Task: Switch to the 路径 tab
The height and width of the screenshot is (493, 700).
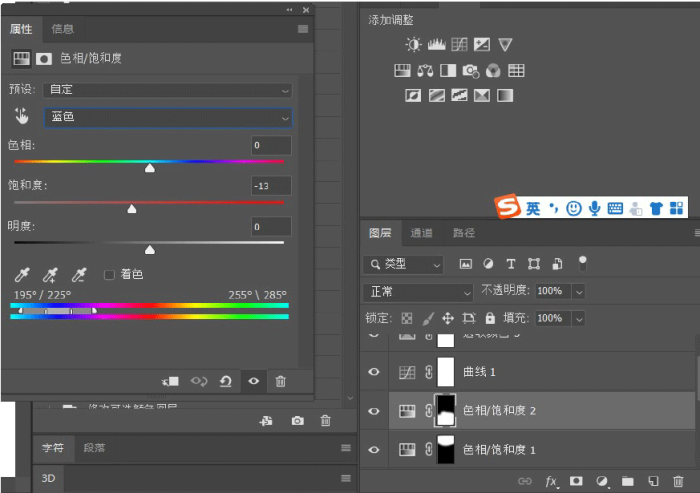Action: (464, 233)
